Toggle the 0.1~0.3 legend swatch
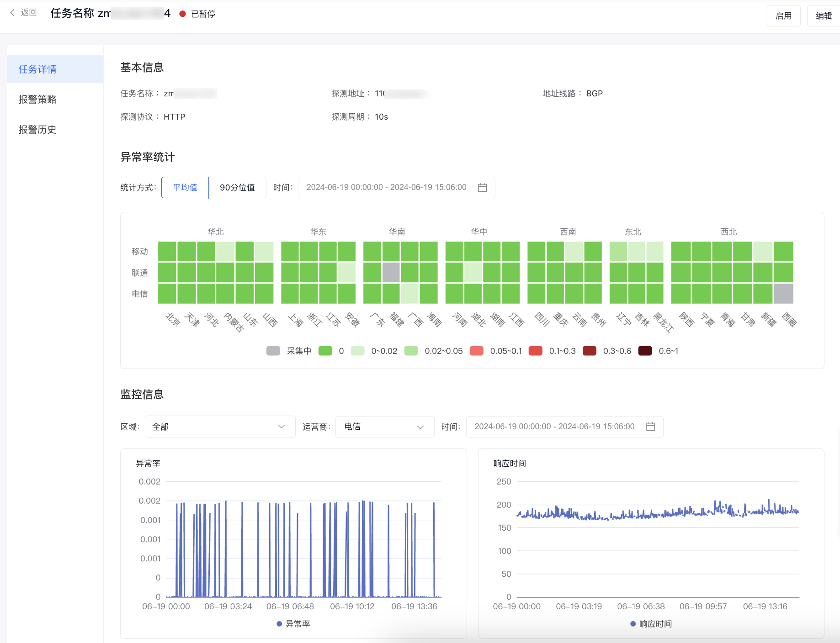The image size is (840, 643). 536,351
